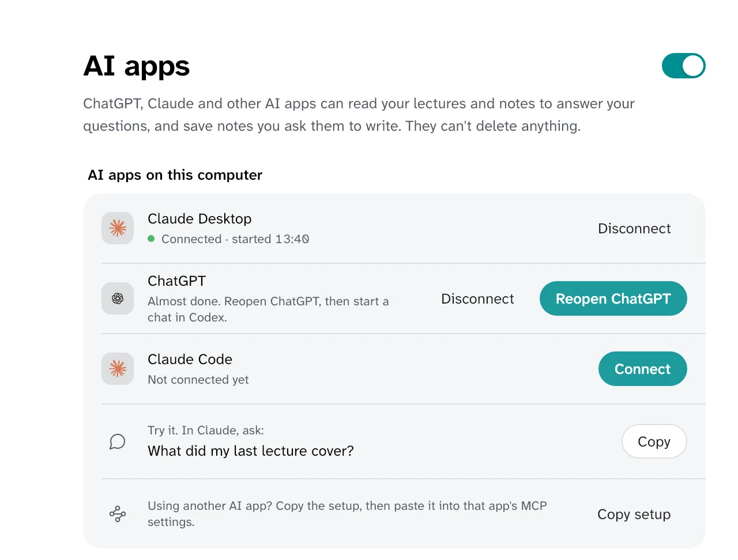Click the ChatGPT name label
This screenshot has height=560, width=738.
[x=176, y=281]
